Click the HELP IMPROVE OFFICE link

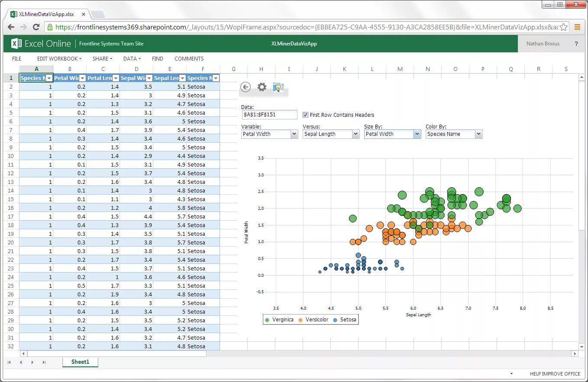pyautogui.click(x=555, y=373)
